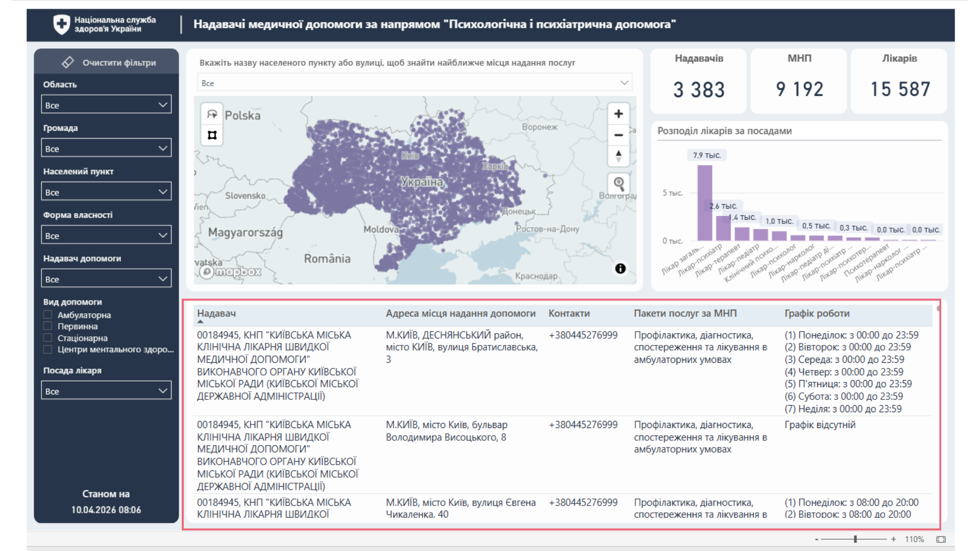The height and width of the screenshot is (551, 980).
Task: Open the Форма власності dropdown
Action: click(106, 235)
